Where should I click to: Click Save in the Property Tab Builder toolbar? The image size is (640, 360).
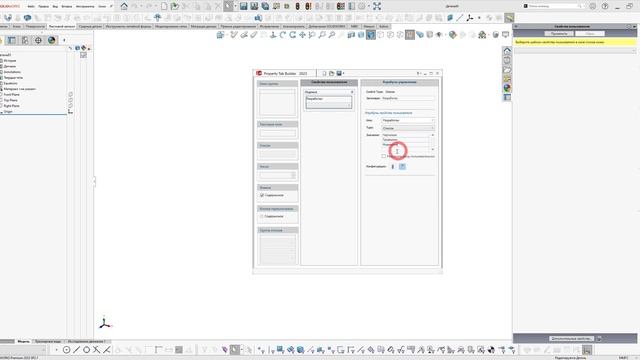[x=339, y=73]
